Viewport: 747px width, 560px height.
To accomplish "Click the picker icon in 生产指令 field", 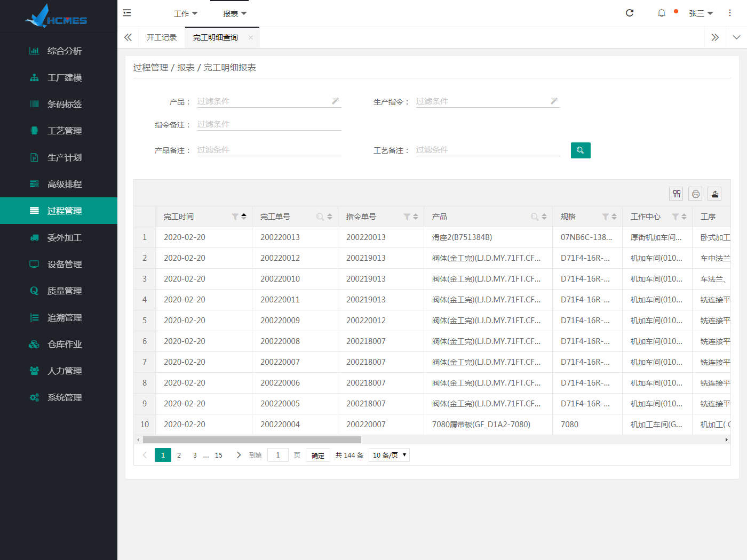I will (x=554, y=101).
